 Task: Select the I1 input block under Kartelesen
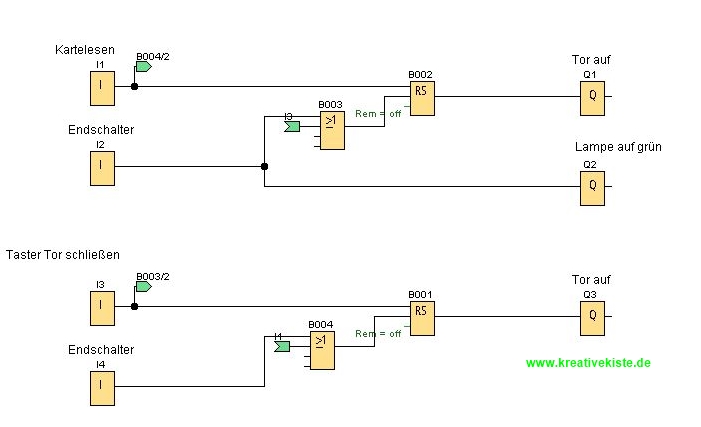[x=102, y=87]
